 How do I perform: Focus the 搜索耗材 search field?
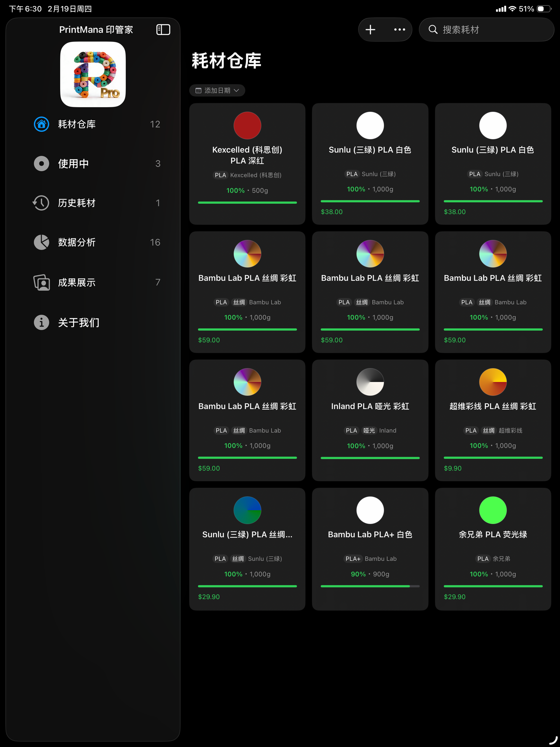click(x=486, y=29)
